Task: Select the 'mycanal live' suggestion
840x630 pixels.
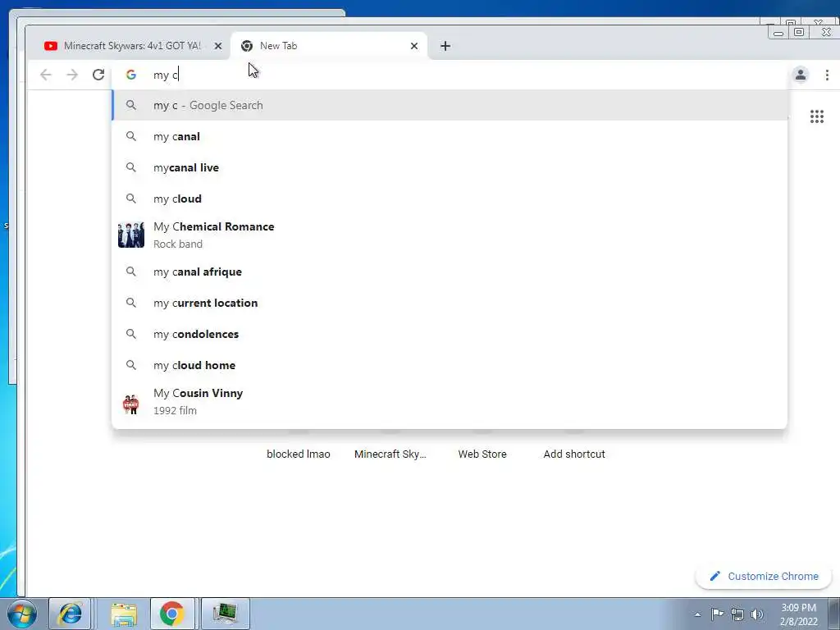Action: tap(450, 167)
